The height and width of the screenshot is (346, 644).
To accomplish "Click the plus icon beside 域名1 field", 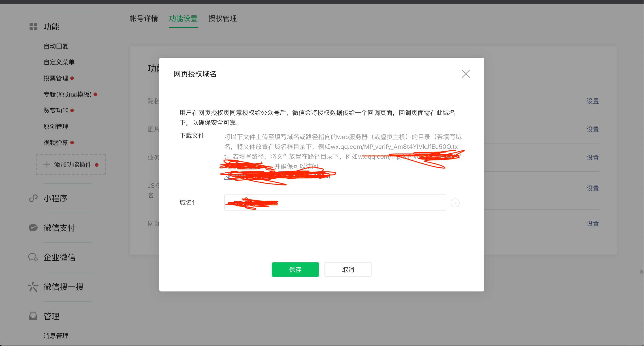I will [x=455, y=203].
